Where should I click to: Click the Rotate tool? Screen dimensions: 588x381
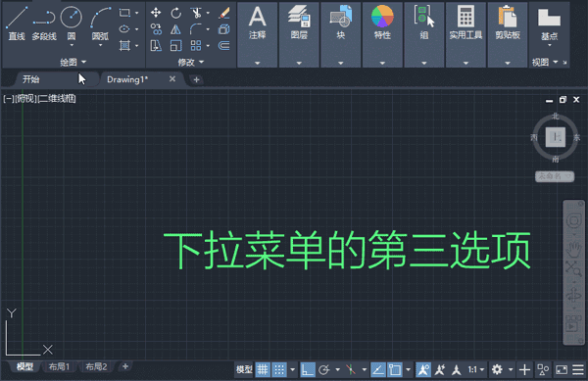[175, 13]
